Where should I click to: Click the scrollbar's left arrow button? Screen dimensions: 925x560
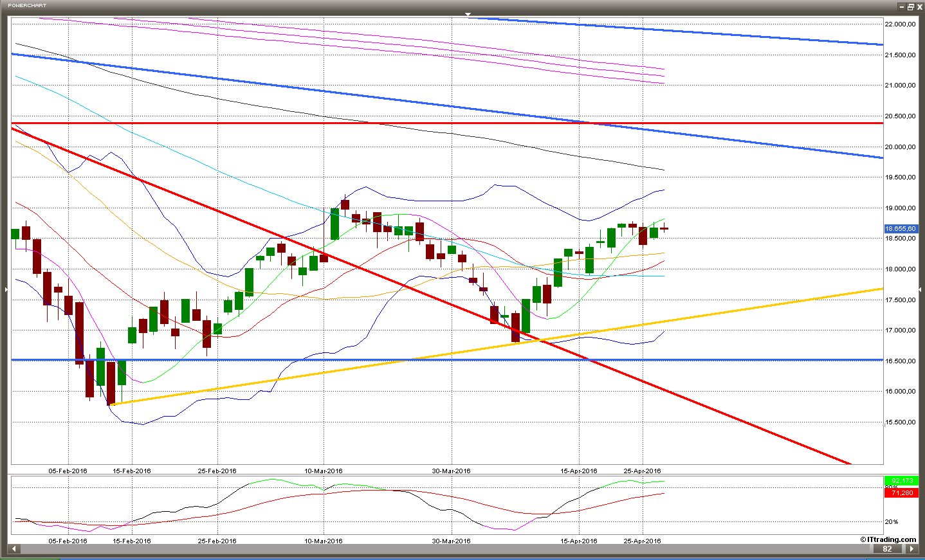[14, 548]
